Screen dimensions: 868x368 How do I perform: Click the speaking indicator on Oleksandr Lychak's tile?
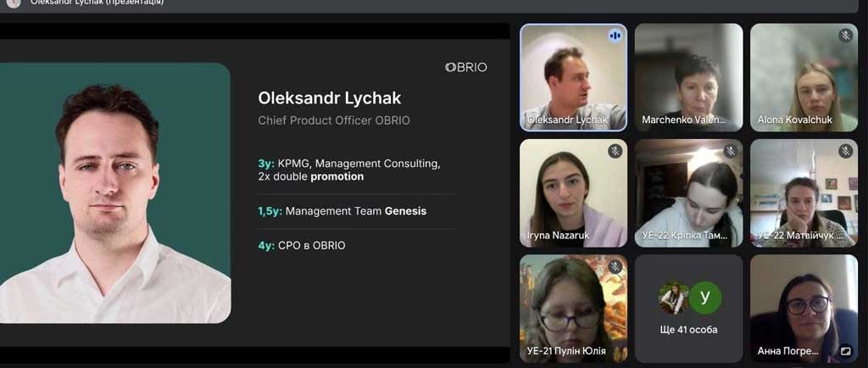coord(615,36)
